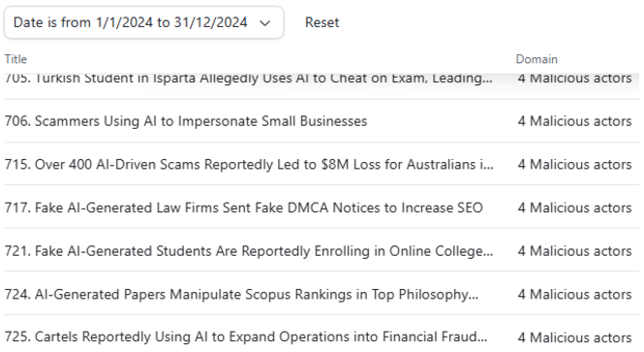Open incident 725 Cartels Using AI
The image size is (644, 352).
(246, 336)
